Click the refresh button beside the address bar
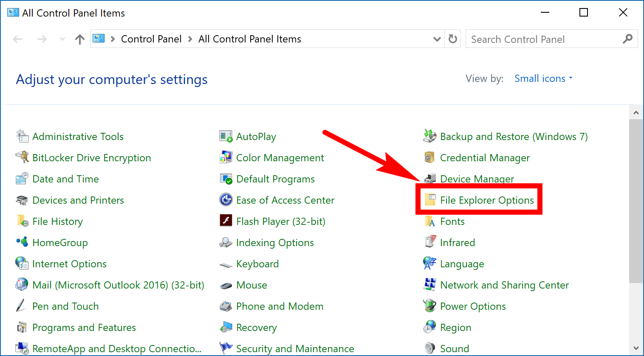The width and height of the screenshot is (644, 356). coord(453,39)
